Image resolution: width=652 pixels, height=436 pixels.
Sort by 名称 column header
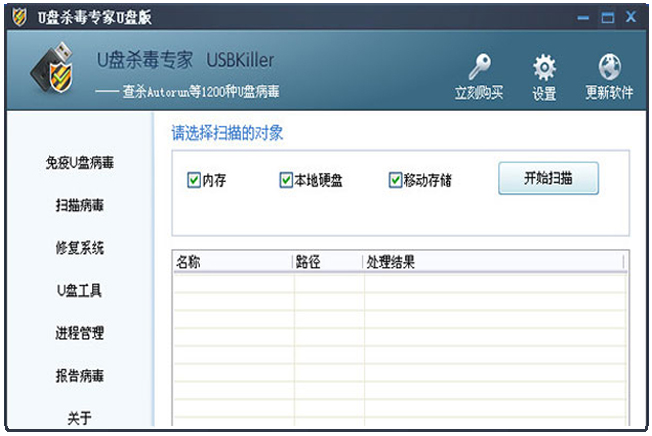tap(233, 262)
